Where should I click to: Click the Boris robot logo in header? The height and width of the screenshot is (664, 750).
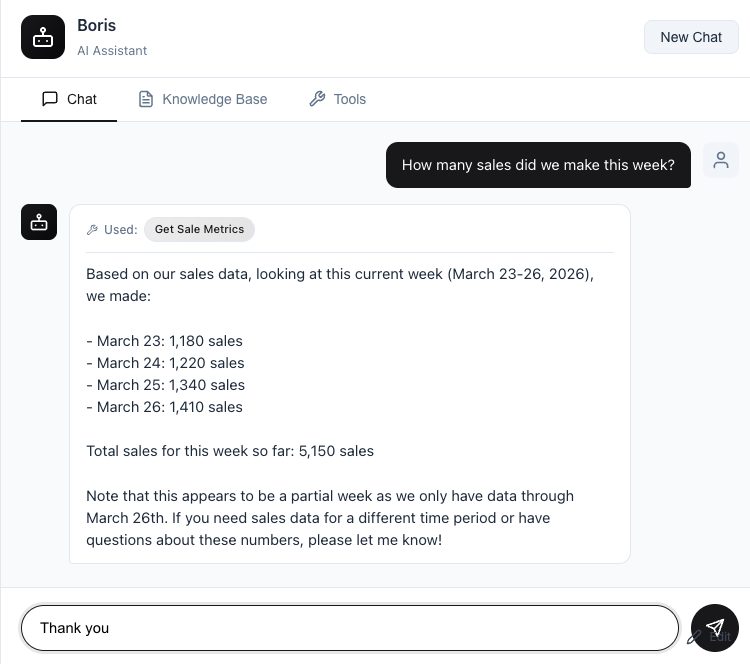(43, 37)
